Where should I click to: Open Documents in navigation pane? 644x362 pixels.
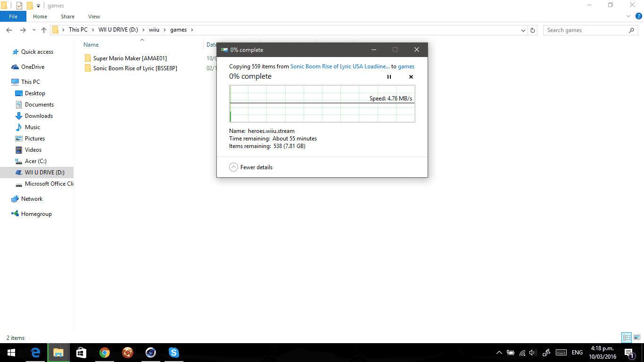coord(35,105)
